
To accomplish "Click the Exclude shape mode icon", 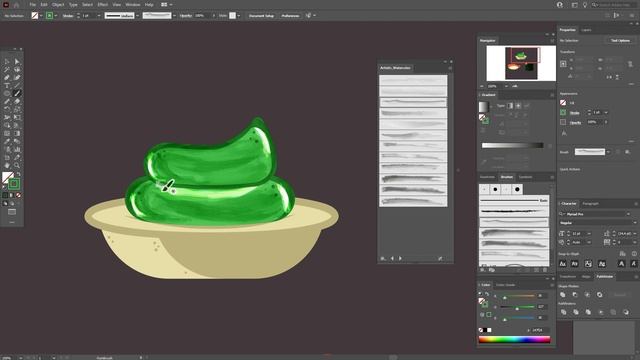I will pos(600,295).
